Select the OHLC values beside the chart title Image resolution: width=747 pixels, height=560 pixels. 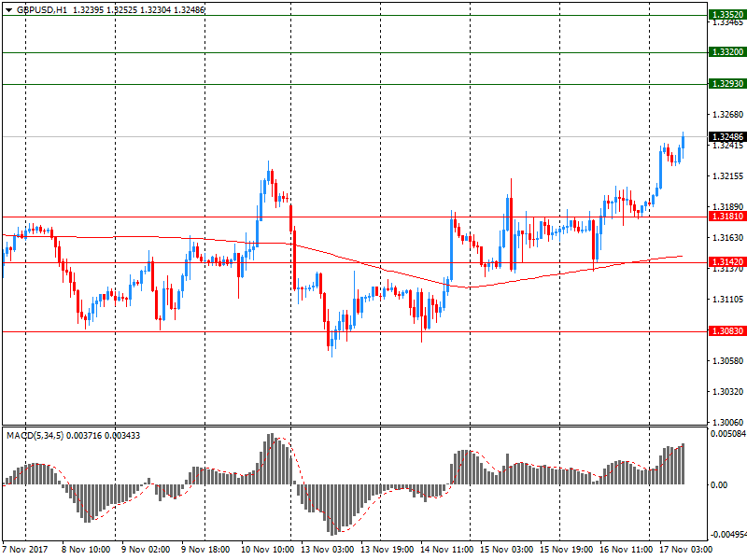[138, 10]
